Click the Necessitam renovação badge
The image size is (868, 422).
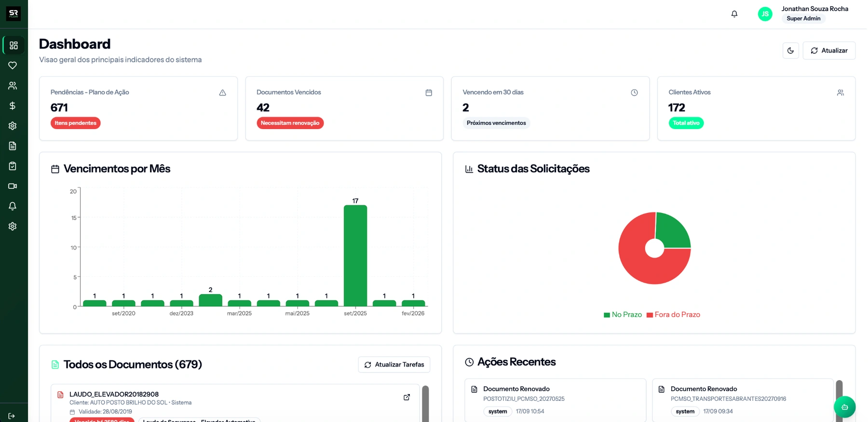click(x=290, y=123)
